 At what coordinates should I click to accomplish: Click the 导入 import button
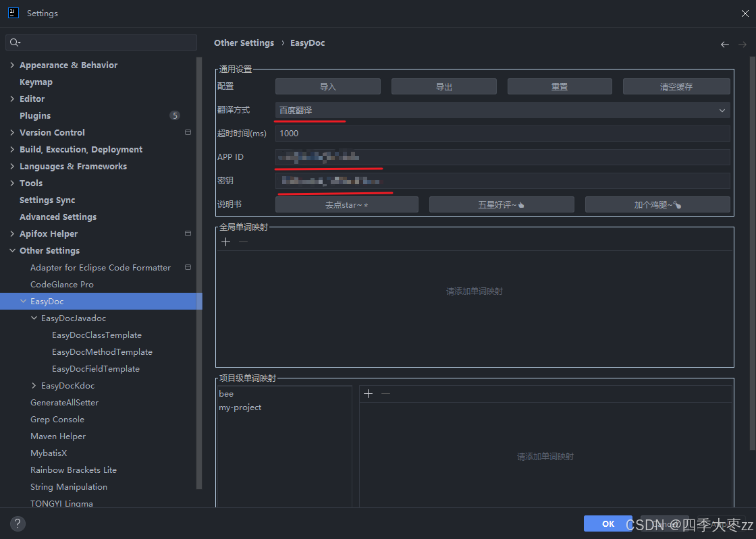328,87
